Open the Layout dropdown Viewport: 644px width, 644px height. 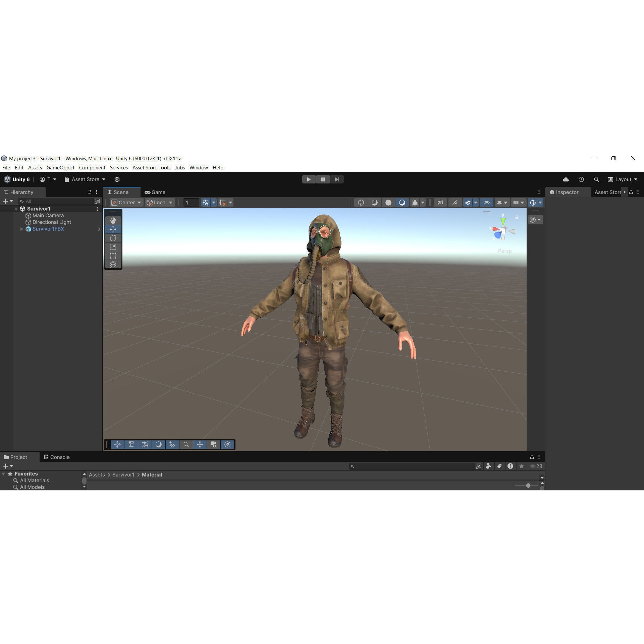point(623,179)
